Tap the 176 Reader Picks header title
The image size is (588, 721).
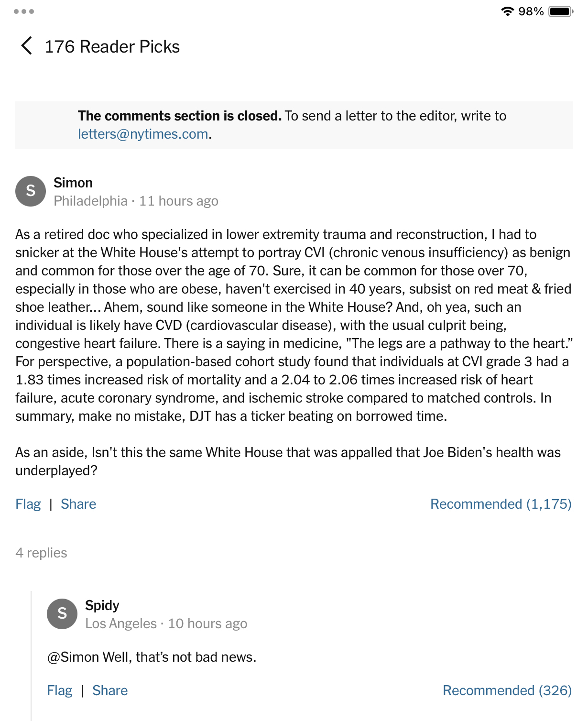[x=112, y=46]
